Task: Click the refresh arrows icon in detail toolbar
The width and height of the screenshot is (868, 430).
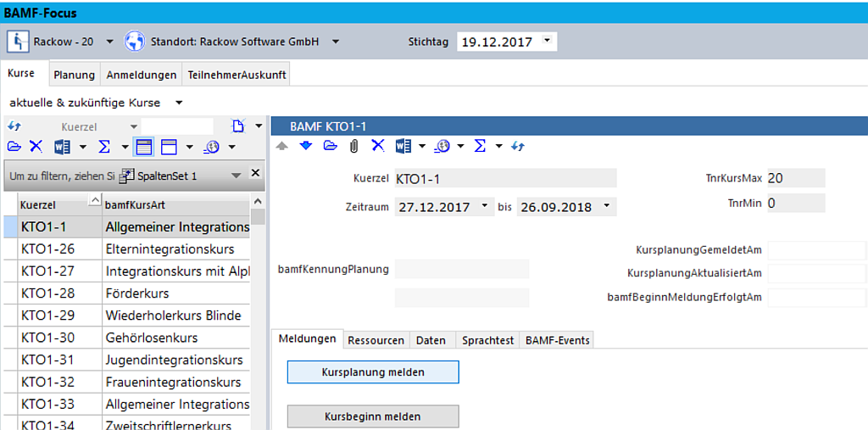Action: point(518,146)
